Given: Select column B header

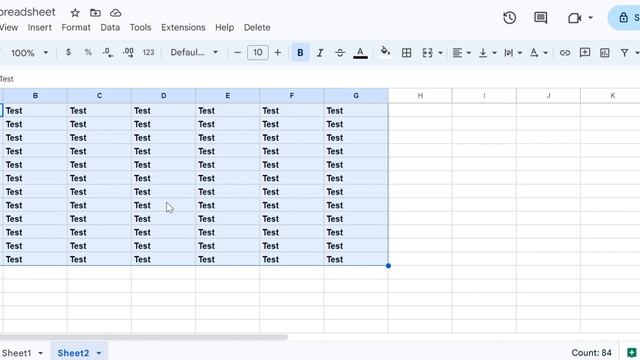Looking at the screenshot, I should coord(35,96).
